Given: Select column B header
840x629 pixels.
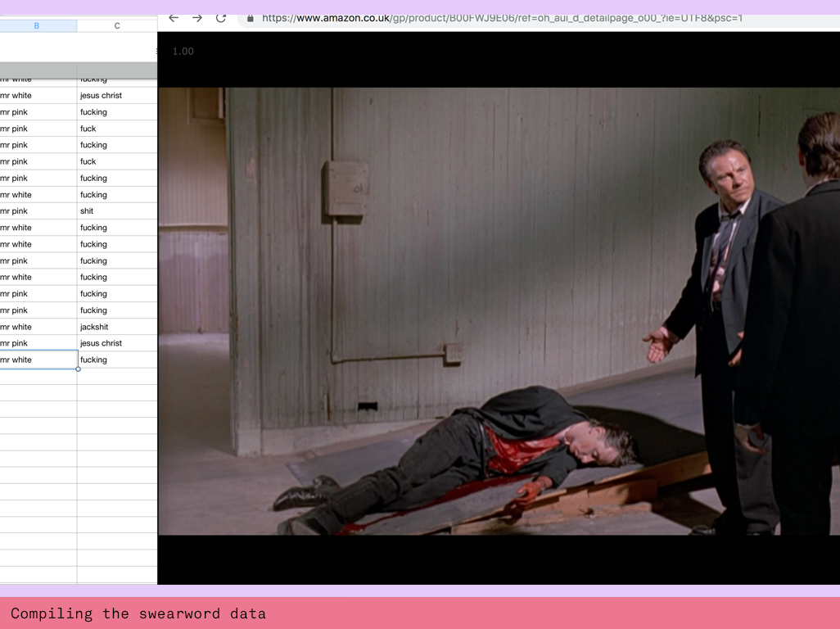Looking at the screenshot, I should point(36,25).
